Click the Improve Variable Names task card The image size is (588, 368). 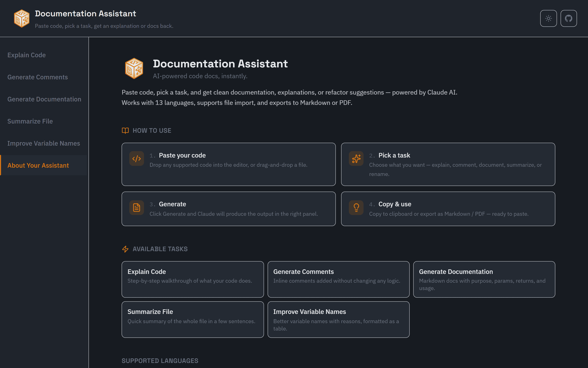[339, 319]
